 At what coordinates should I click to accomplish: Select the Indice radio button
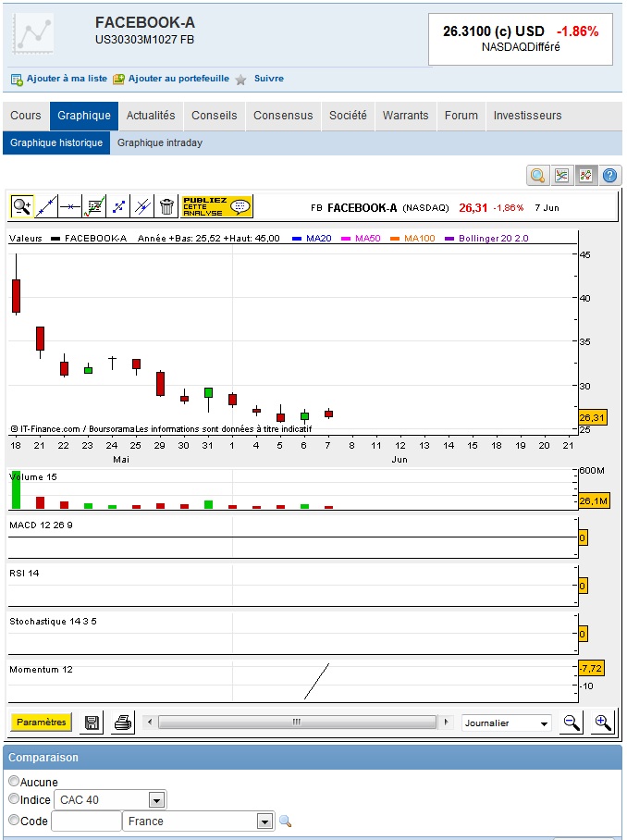pyautogui.click(x=14, y=799)
